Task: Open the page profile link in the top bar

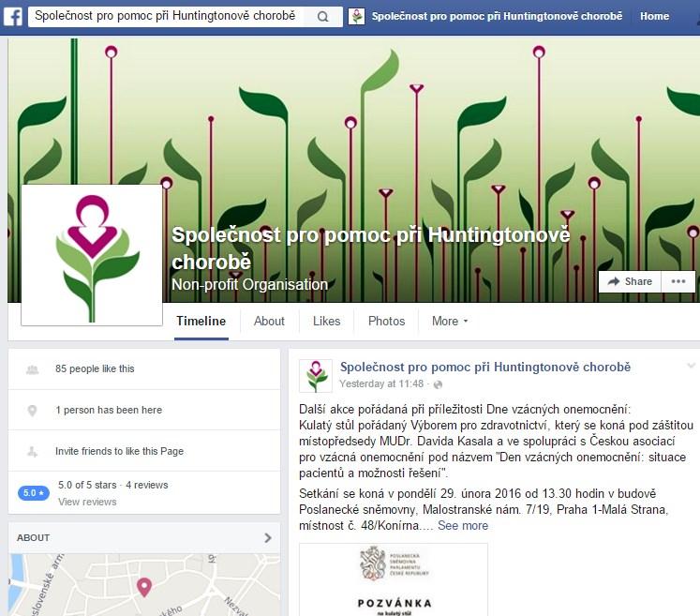Action: tap(497, 17)
